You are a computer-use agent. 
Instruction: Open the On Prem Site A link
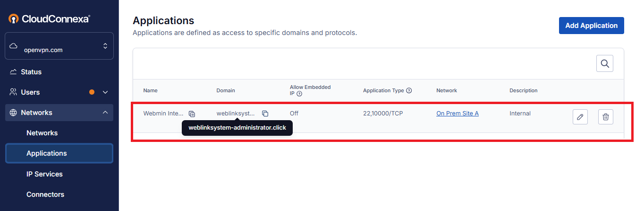tap(458, 114)
